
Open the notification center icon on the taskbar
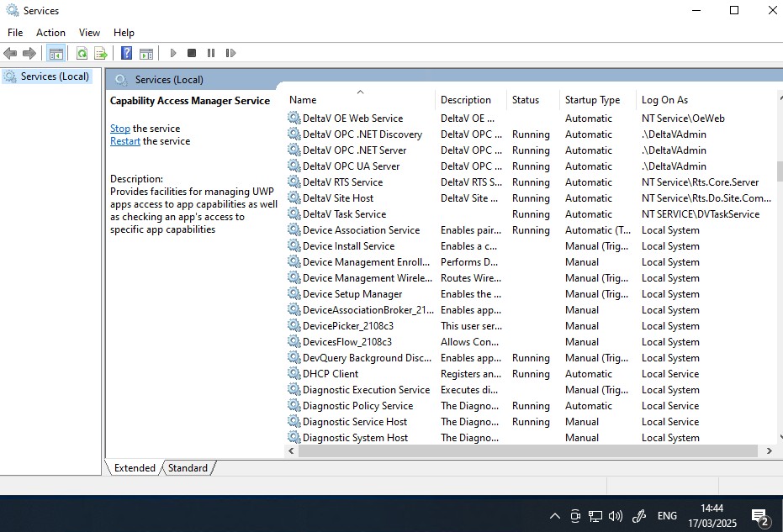760,518
